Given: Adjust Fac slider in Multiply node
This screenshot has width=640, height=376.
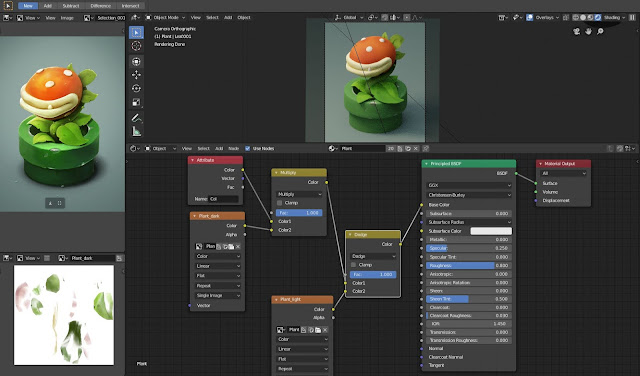Looking at the screenshot, I should tap(299, 213).
